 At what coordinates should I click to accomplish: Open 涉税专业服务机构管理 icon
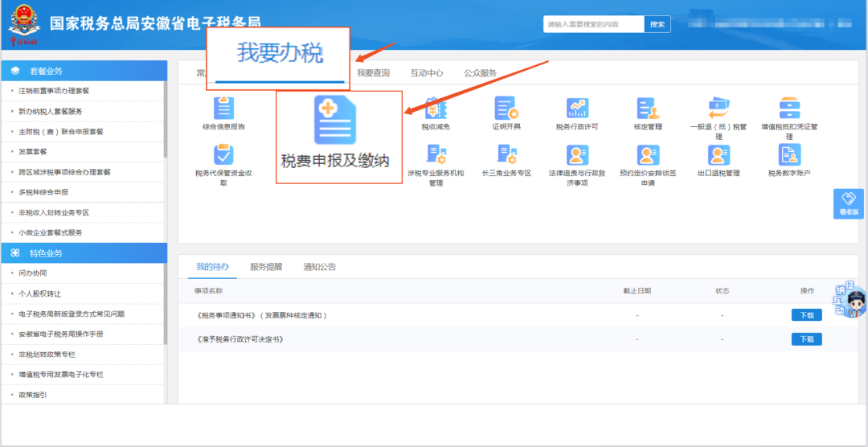coord(436,155)
